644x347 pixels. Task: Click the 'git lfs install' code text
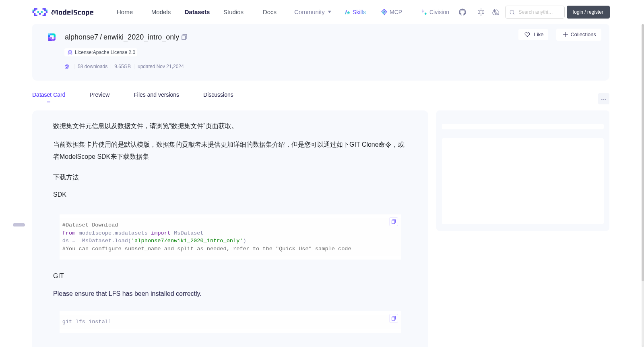coord(87,322)
